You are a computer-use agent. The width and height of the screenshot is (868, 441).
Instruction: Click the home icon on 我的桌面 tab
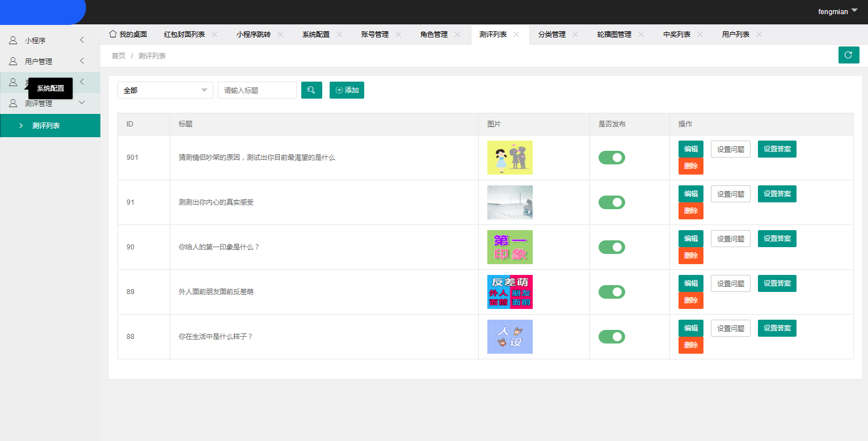pyautogui.click(x=112, y=34)
